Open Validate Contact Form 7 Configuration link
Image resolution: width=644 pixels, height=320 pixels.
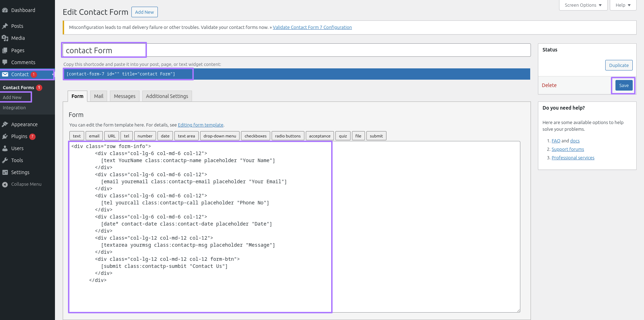pyautogui.click(x=312, y=27)
